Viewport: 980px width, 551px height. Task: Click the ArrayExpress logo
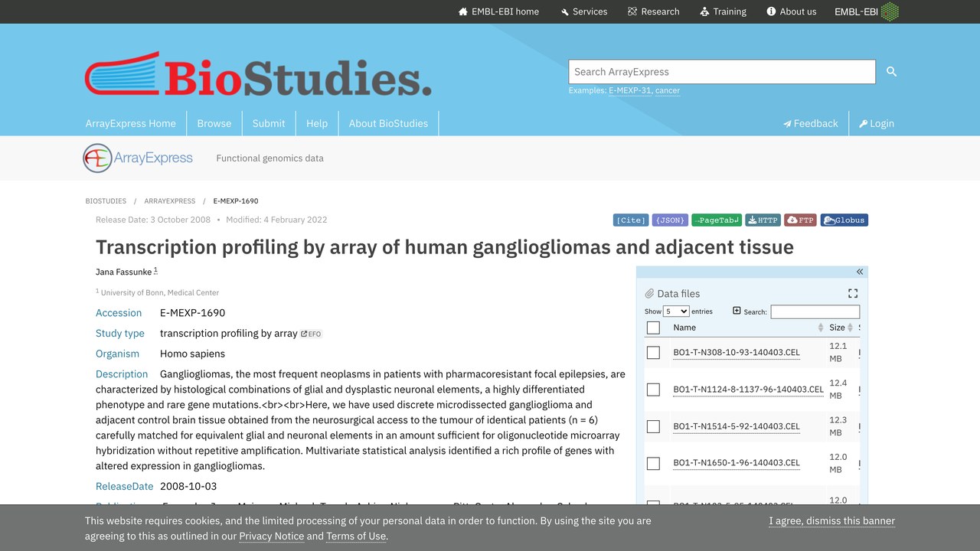click(x=138, y=158)
